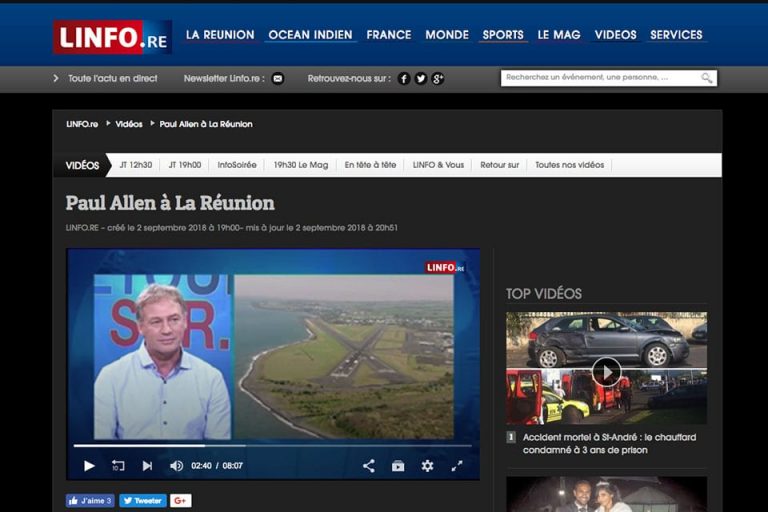Open the SPORTS menu
The image size is (768, 512).
(503, 35)
